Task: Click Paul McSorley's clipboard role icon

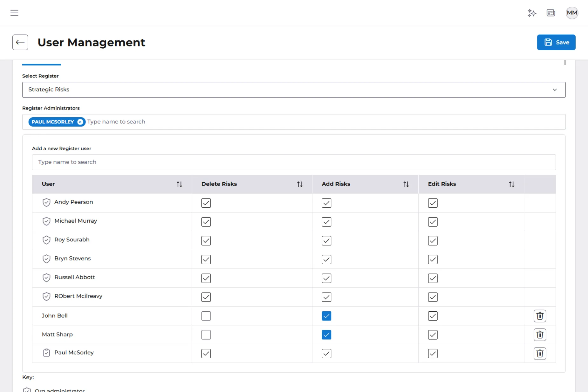Action: click(46, 353)
